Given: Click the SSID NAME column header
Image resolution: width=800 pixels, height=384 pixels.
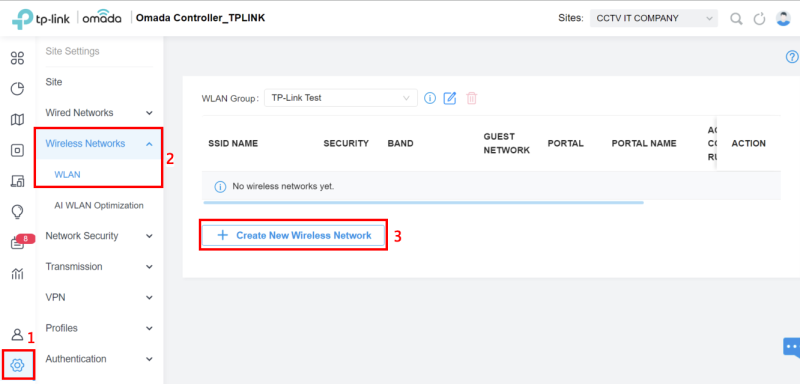Looking at the screenshot, I should click(233, 144).
